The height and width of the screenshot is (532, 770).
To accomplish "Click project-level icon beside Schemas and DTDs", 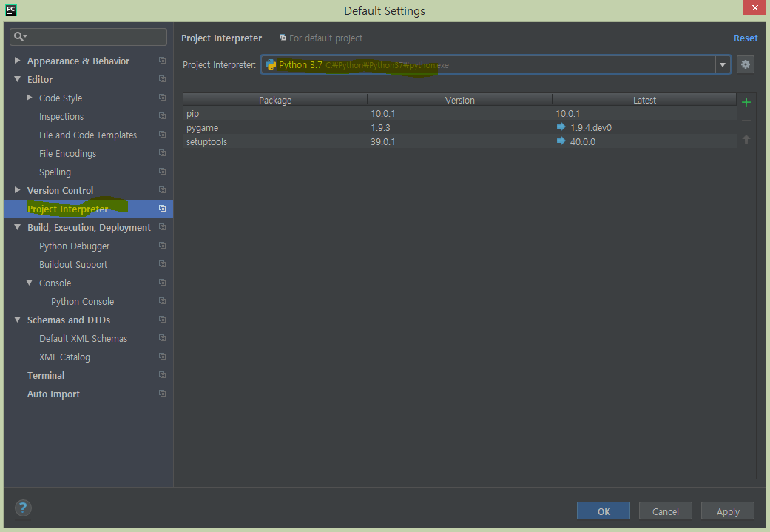I will click(x=162, y=320).
